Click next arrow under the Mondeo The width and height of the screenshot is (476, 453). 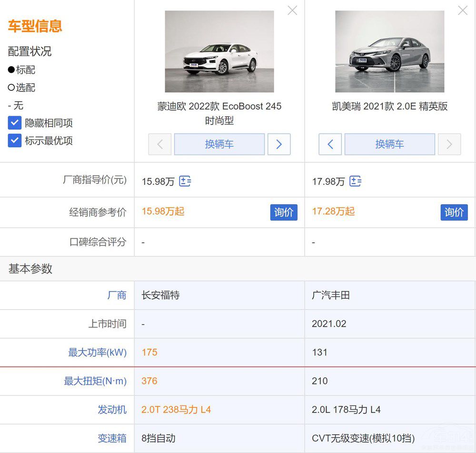(279, 144)
